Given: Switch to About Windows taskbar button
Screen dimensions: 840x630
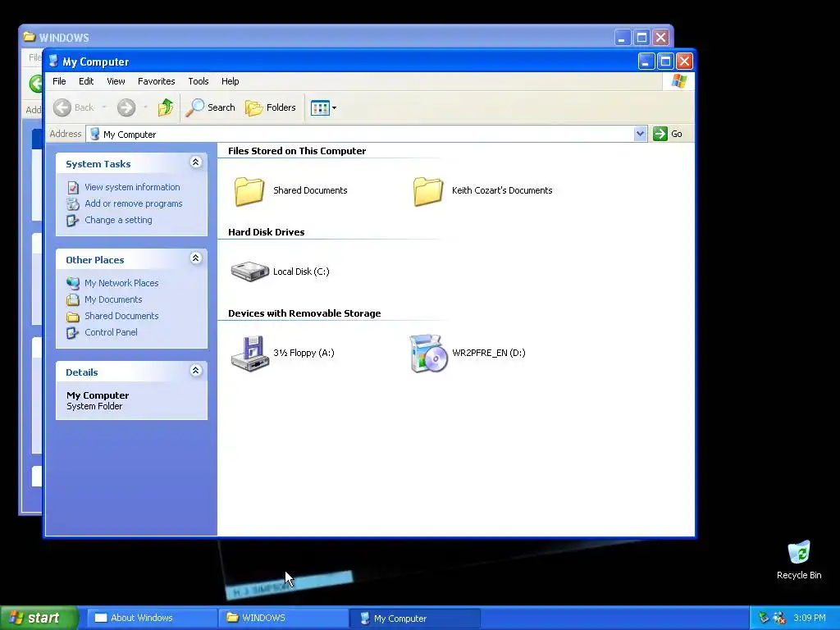Looking at the screenshot, I should tap(151, 619).
